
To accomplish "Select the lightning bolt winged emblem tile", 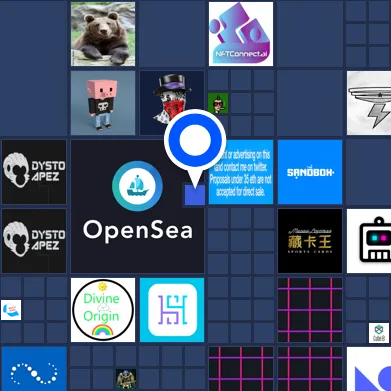I will [x=369, y=103].
